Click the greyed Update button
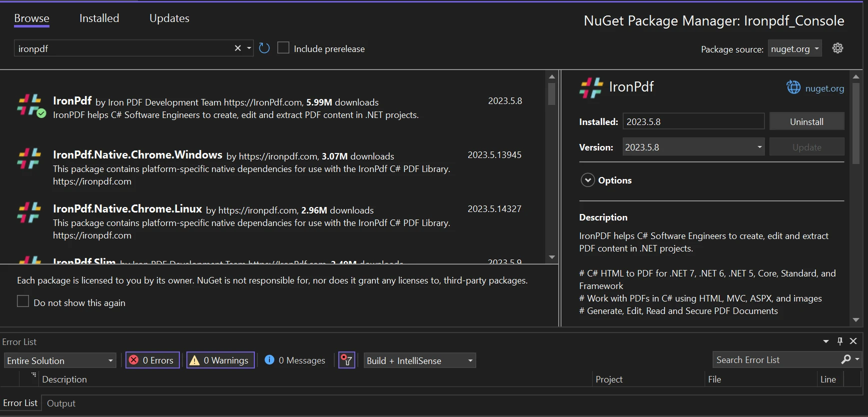The height and width of the screenshot is (417, 868). click(x=807, y=147)
